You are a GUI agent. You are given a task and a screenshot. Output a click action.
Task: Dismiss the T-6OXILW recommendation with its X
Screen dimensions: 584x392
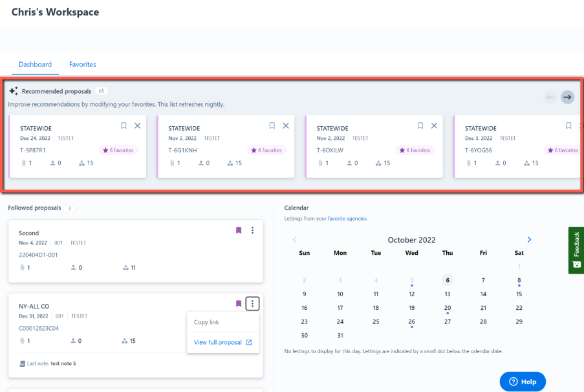433,125
